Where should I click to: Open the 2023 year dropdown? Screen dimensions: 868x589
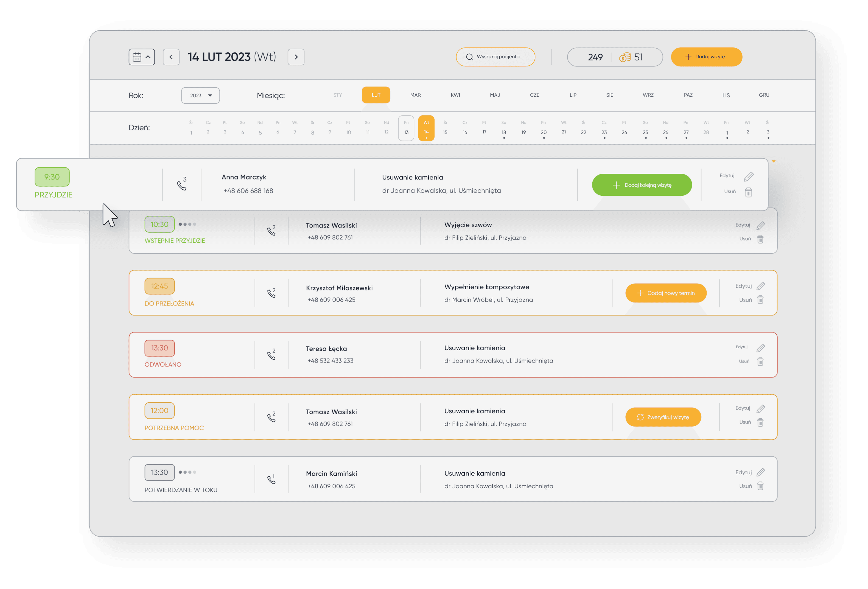pyautogui.click(x=200, y=96)
